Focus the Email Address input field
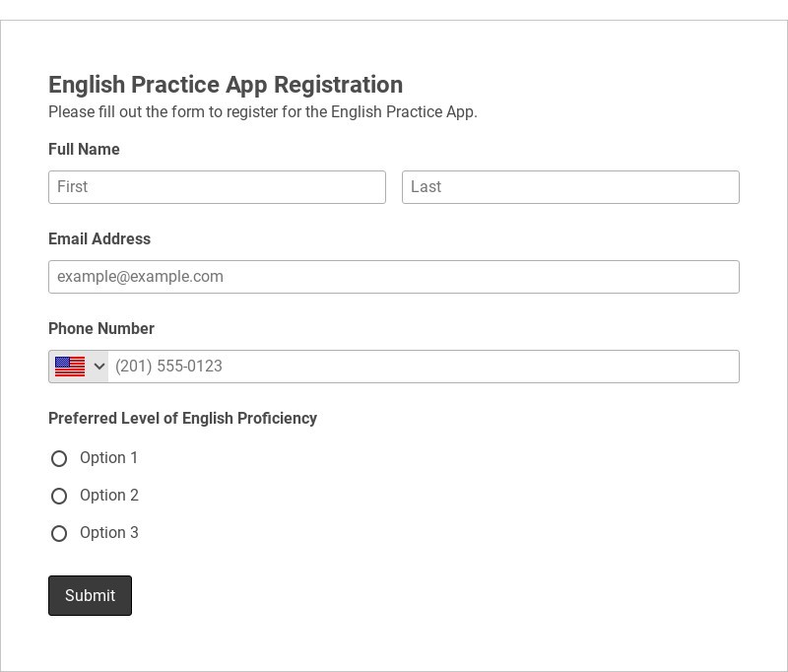 pos(393,277)
